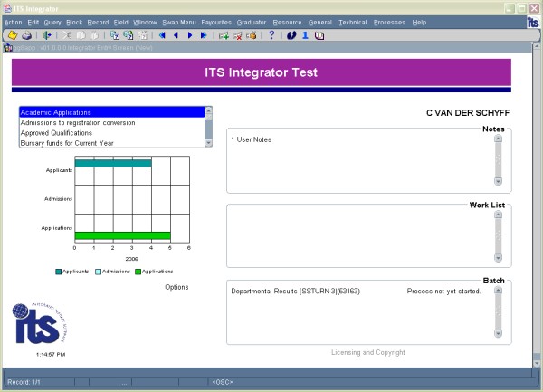Select Academic Applications in the list
543x392 pixels.
coord(112,112)
